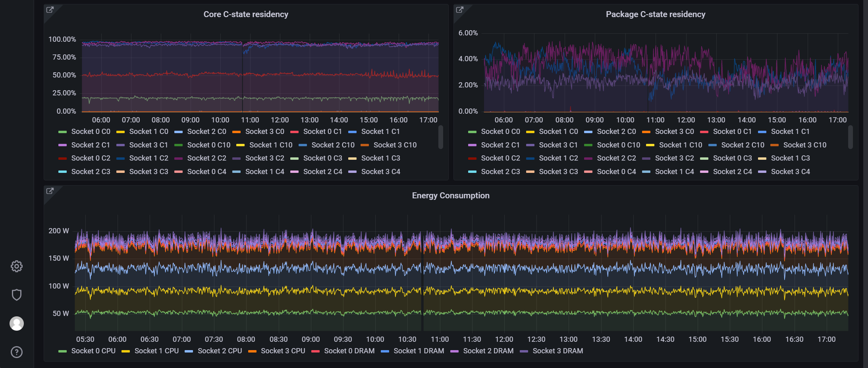Click Socket 0 DRAM legend entry
The width and height of the screenshot is (868, 368).
(349, 351)
